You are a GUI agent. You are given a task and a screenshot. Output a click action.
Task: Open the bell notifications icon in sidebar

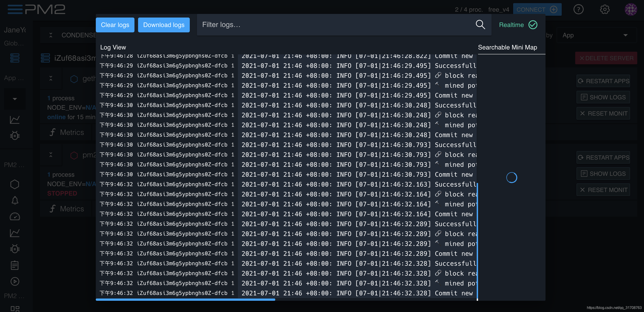click(x=15, y=200)
